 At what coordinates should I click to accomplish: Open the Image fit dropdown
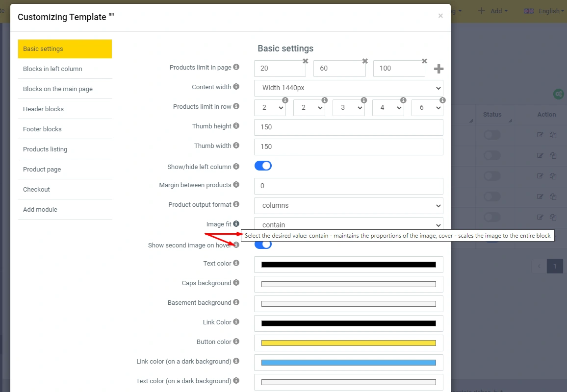(x=348, y=224)
